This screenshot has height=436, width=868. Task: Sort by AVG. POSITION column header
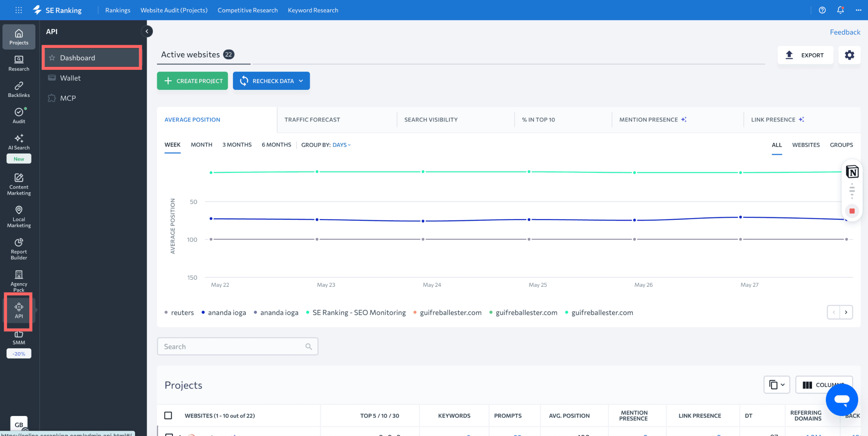click(569, 415)
